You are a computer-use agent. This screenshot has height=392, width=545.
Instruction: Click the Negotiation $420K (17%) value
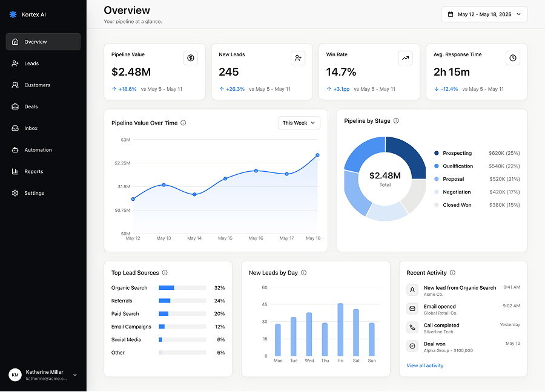coord(504,192)
